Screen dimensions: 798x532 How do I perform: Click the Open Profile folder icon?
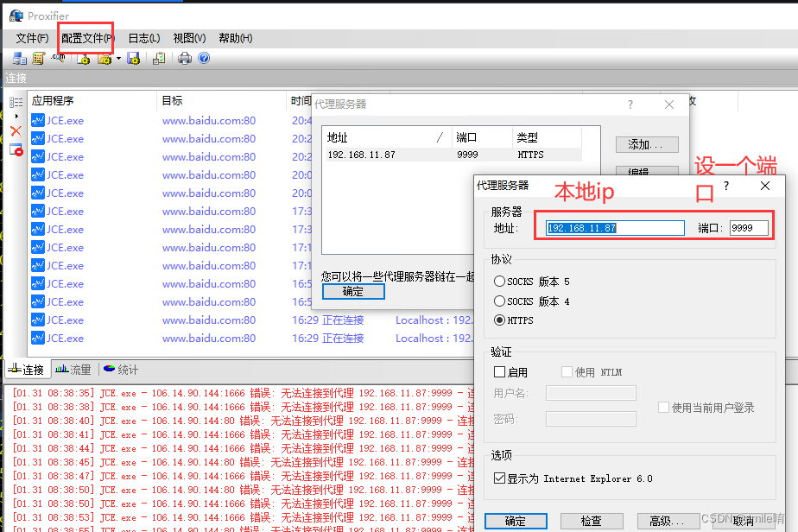(104, 59)
